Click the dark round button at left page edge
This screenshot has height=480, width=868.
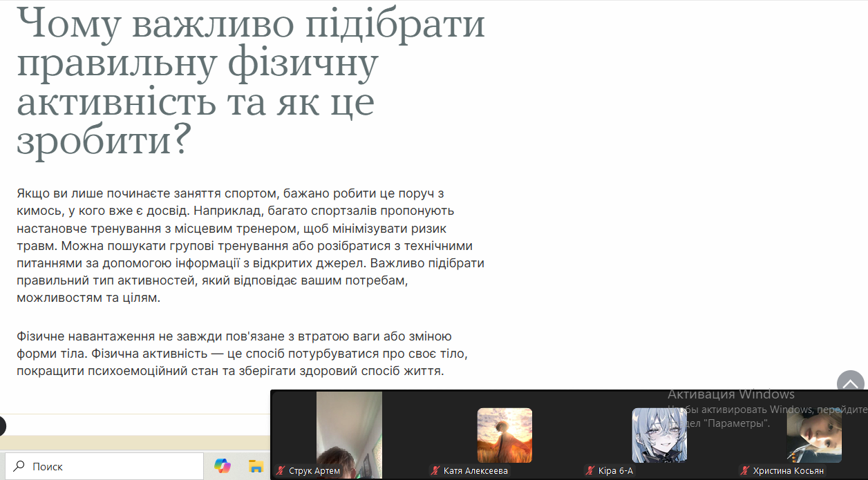pos(2,426)
